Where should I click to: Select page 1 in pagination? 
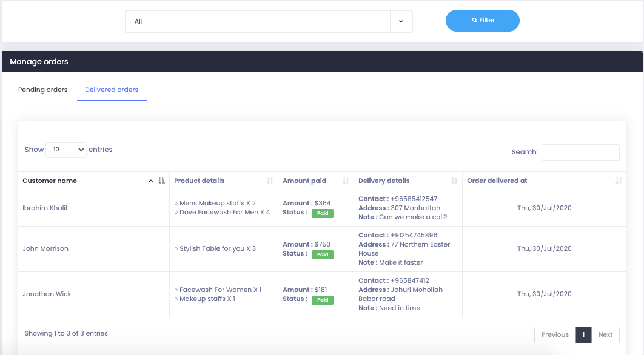[583, 334]
